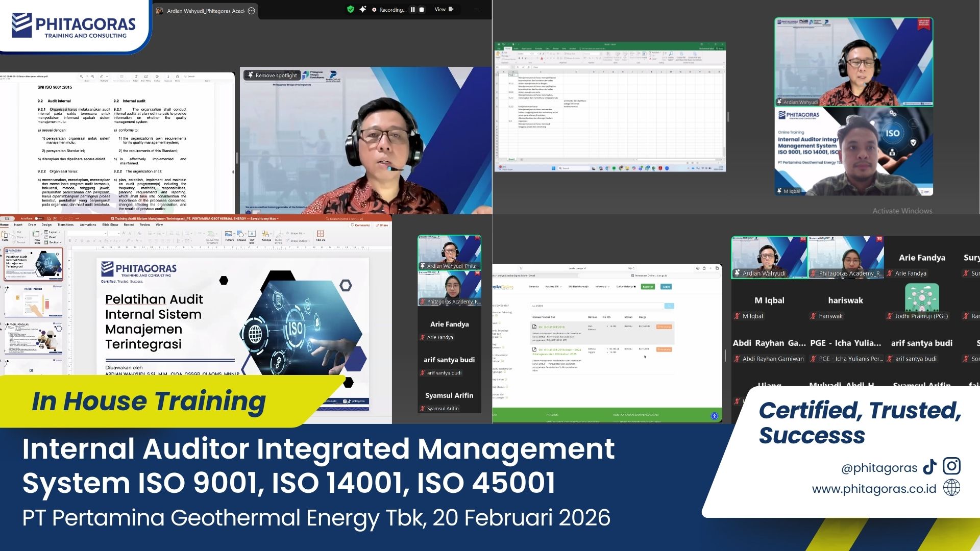Open the AI Companion sparkle icon

[x=363, y=9]
